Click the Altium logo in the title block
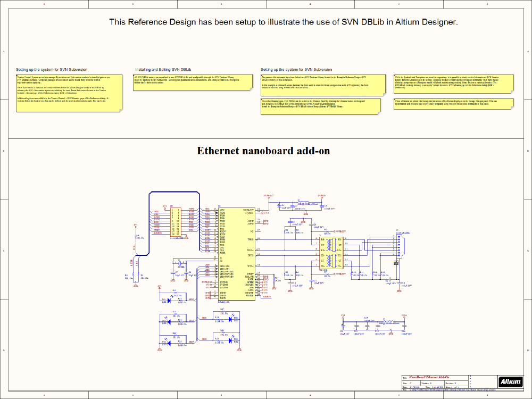 (x=510, y=381)
